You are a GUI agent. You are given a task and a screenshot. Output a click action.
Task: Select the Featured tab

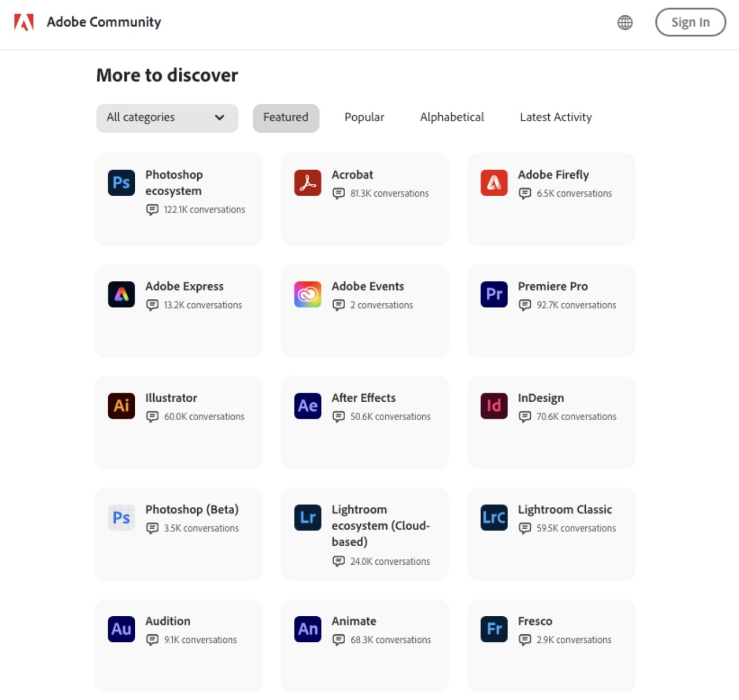point(286,118)
